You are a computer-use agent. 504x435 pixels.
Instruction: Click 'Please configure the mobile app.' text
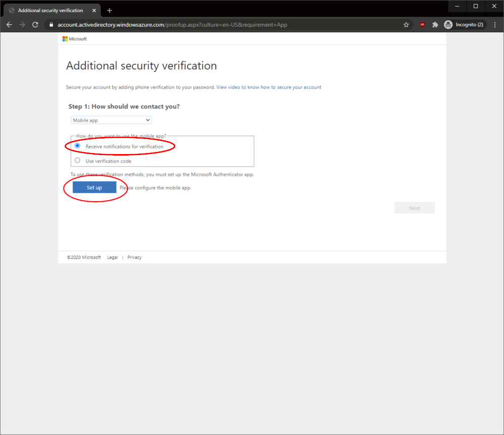pyautogui.click(x=155, y=188)
